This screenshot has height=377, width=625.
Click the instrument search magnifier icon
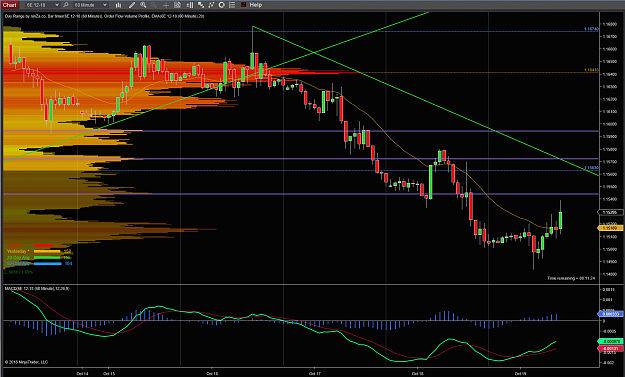click(66, 5)
